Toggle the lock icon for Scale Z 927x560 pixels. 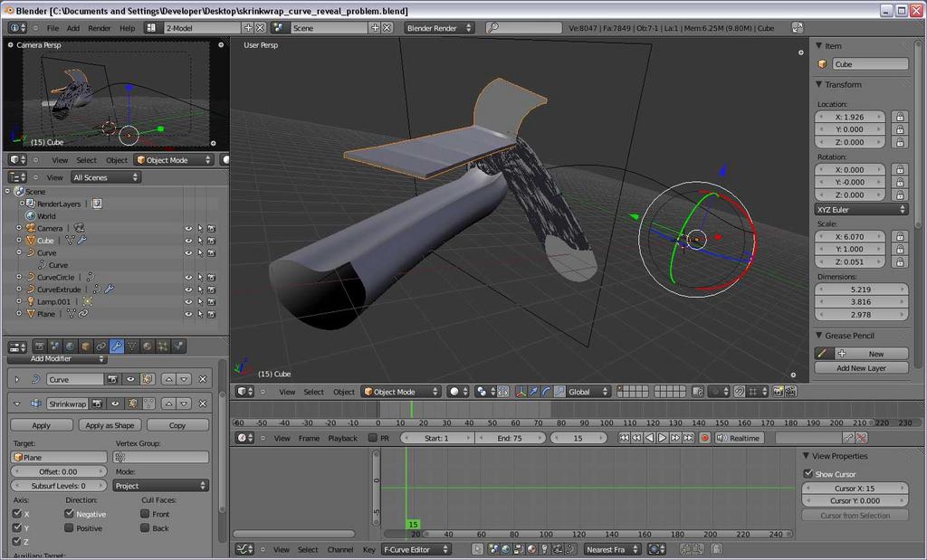pos(900,261)
